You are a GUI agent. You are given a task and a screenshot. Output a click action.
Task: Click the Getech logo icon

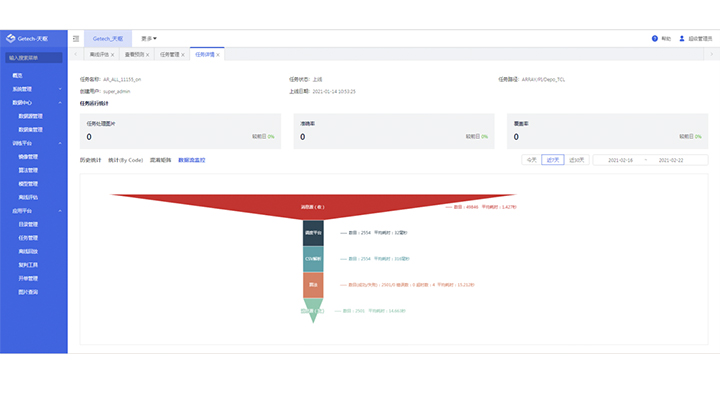[11, 38]
